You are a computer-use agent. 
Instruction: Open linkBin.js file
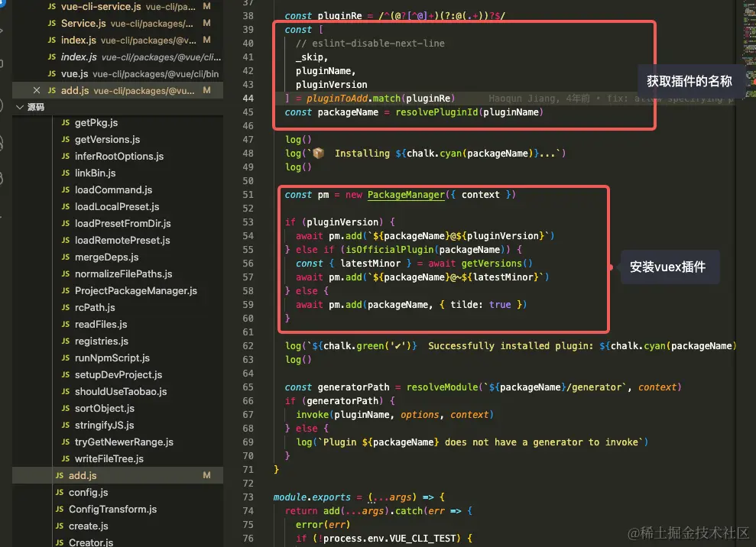pyautogui.click(x=95, y=173)
